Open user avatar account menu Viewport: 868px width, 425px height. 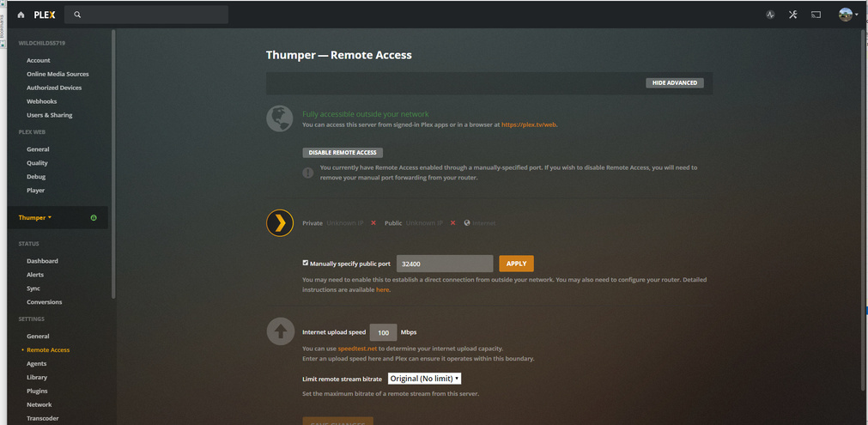[848, 15]
